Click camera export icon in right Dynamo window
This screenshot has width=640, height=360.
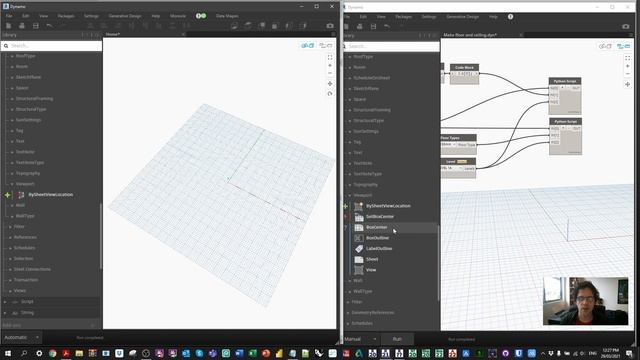(x=626, y=27)
